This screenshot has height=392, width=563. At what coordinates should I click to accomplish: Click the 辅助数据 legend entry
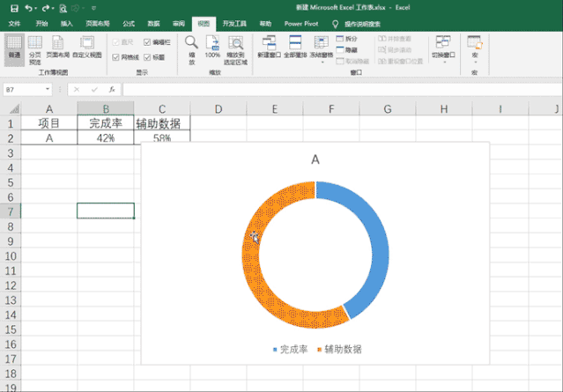(x=340, y=349)
